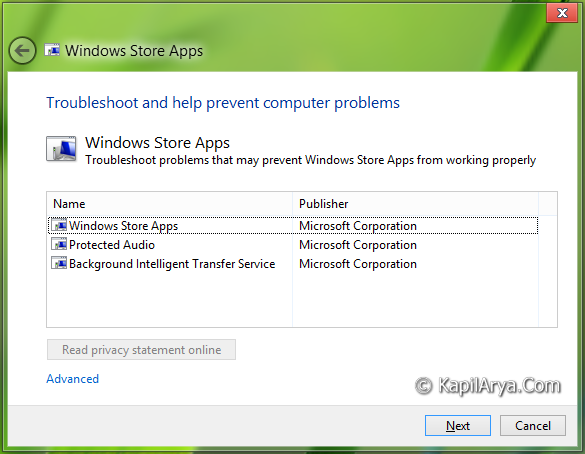
Task: Open the Advanced link
Action: (73, 379)
